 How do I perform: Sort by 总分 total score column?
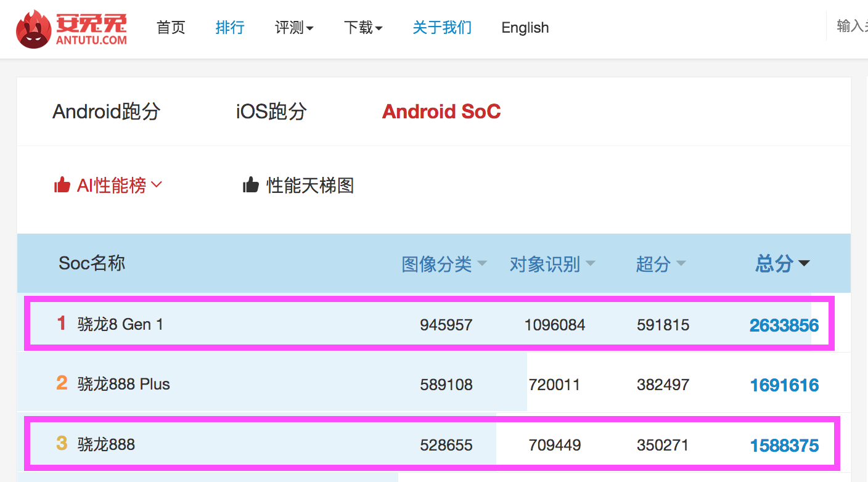click(x=782, y=264)
